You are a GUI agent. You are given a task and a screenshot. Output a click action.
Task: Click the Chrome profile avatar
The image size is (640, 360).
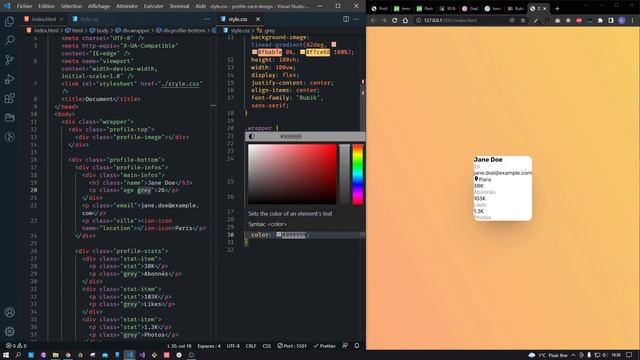(x=622, y=20)
